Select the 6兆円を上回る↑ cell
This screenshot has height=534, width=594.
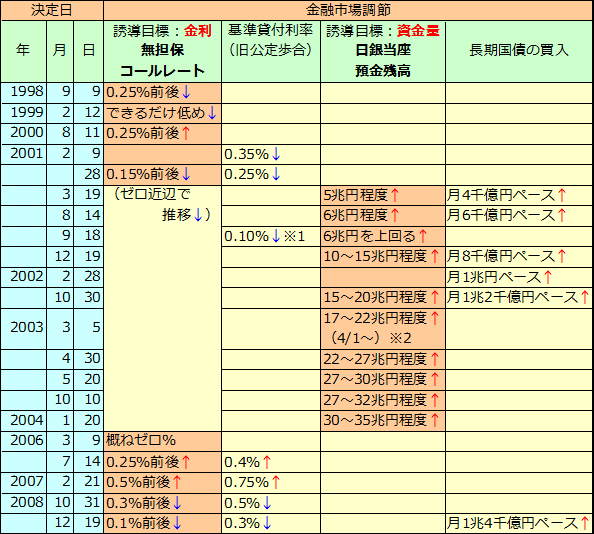coord(383,236)
